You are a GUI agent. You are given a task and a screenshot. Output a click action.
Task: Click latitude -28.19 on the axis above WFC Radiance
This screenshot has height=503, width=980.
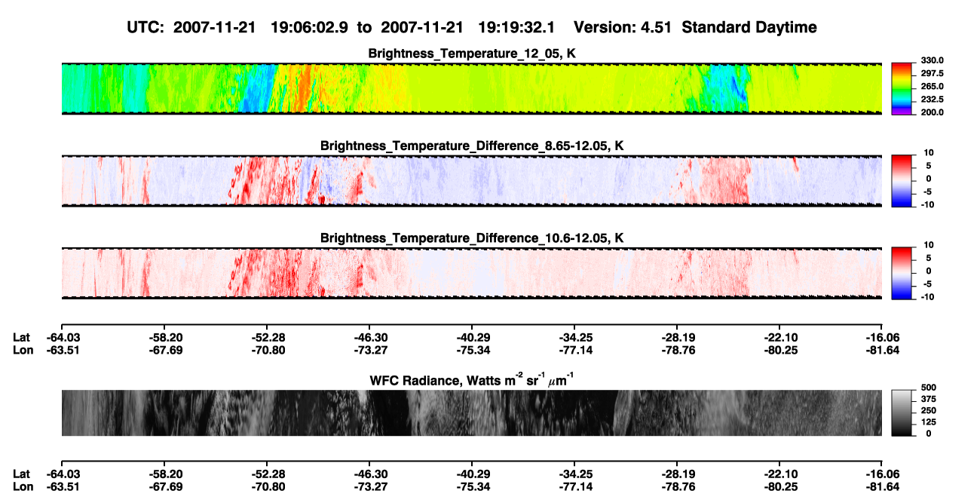677,338
